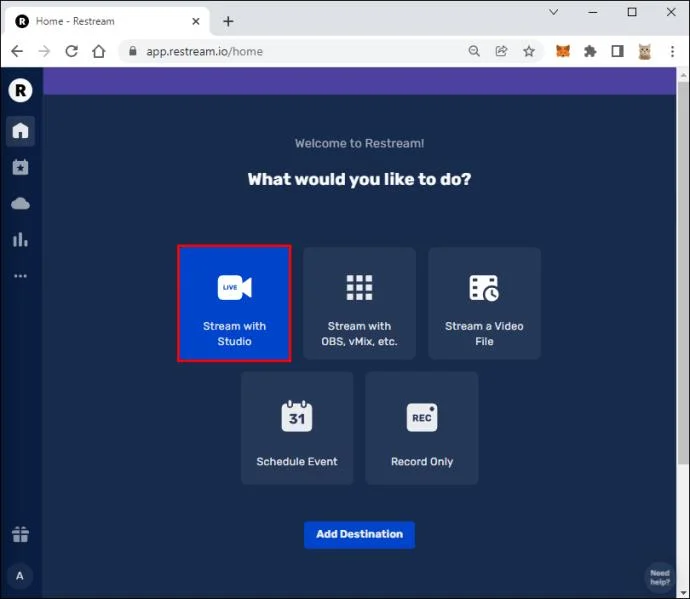Select the Record Only card
690x599 pixels.
(x=422, y=428)
